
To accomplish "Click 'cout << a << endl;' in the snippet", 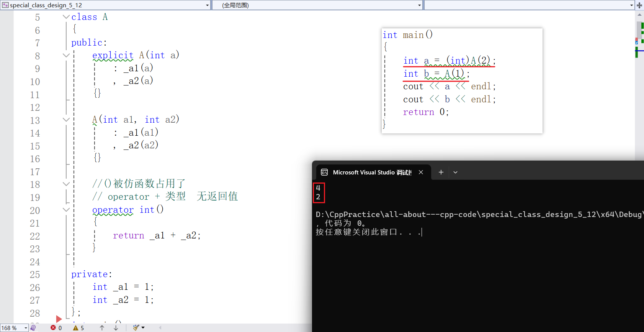I will tap(449, 86).
